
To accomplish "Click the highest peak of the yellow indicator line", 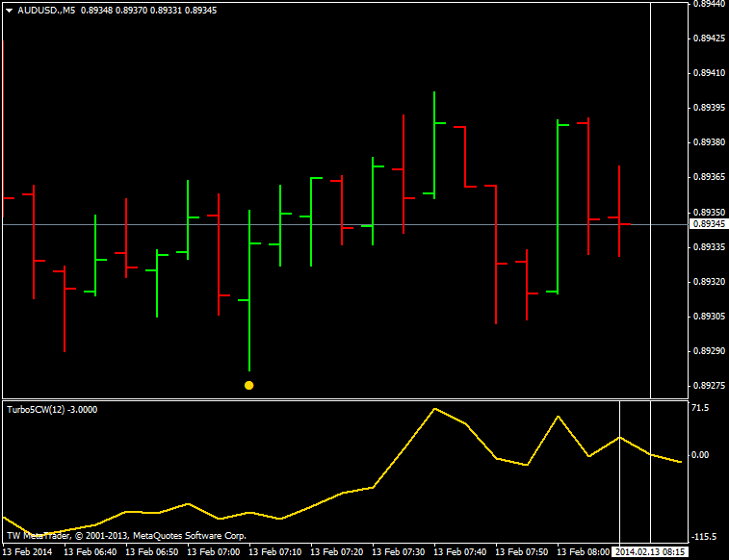I will [434, 409].
